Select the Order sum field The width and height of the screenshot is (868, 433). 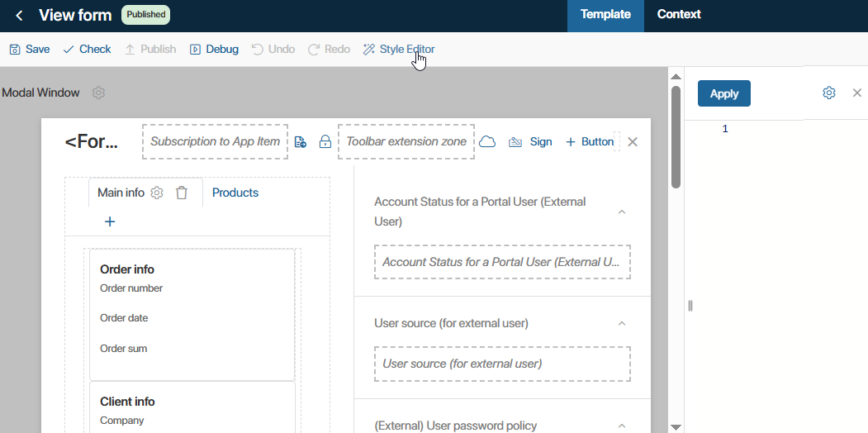[x=123, y=348]
